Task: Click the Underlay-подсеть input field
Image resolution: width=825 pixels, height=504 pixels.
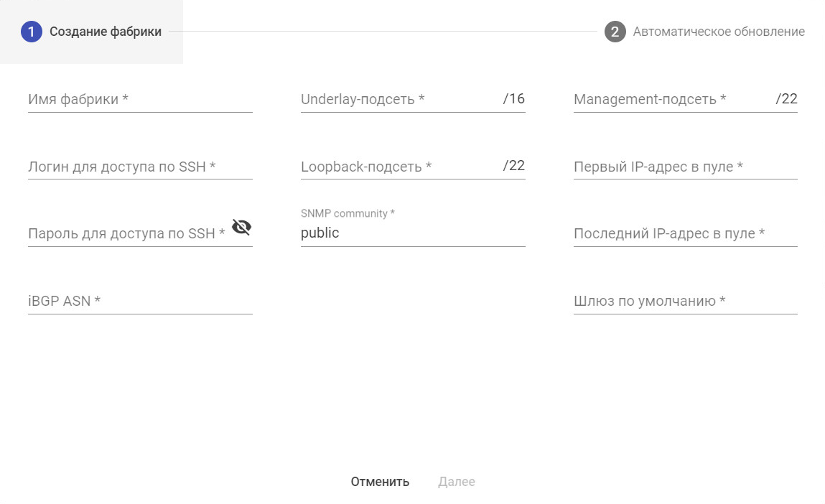Action: coord(398,100)
